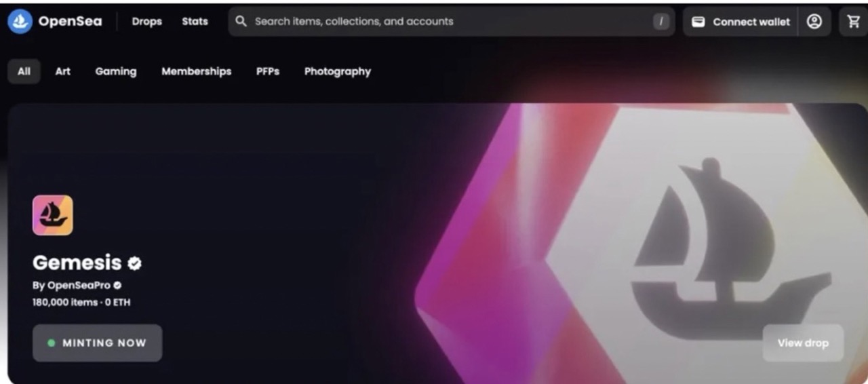Click the OpenSea logo icon
Image resolution: width=868 pixels, height=384 pixels.
[20, 21]
